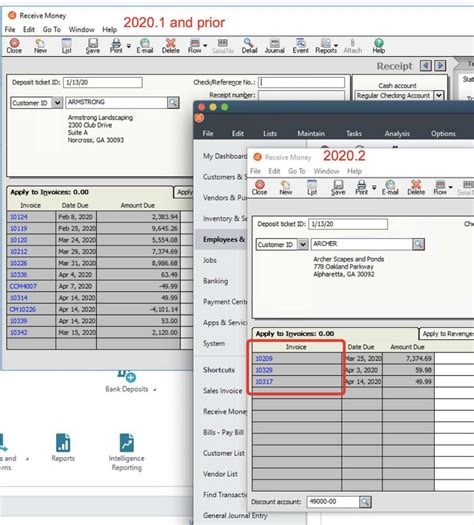This screenshot has width=474, height=525.
Task: Click the Check/Reference No. field
Action: [301, 82]
